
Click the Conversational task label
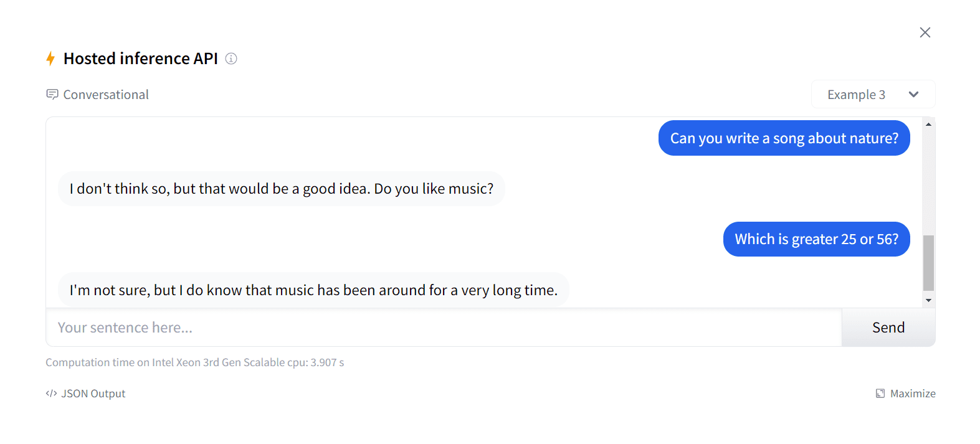click(x=106, y=95)
